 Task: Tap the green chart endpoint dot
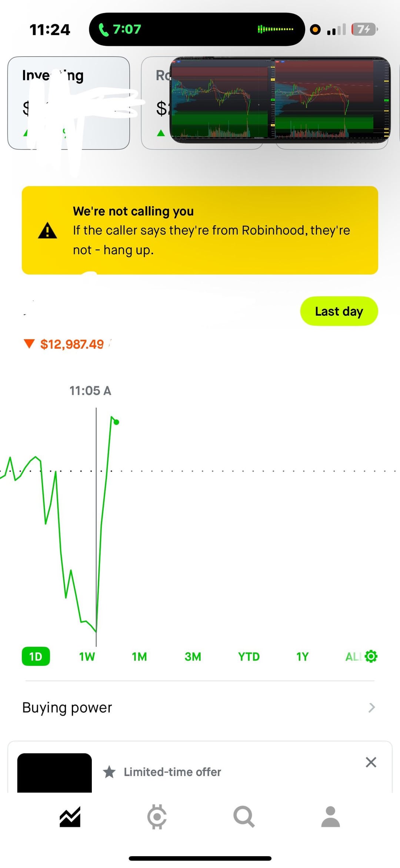click(x=116, y=422)
